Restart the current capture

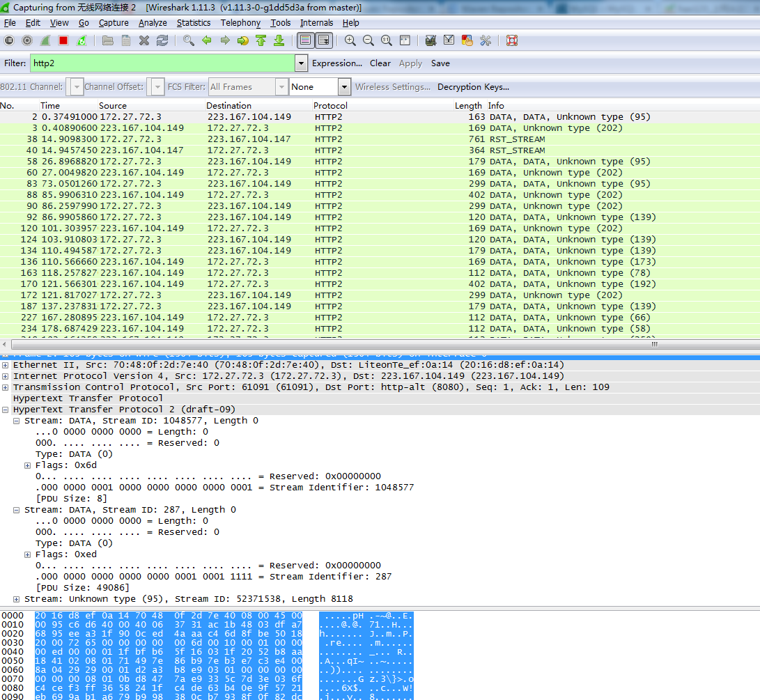pyautogui.click(x=80, y=40)
